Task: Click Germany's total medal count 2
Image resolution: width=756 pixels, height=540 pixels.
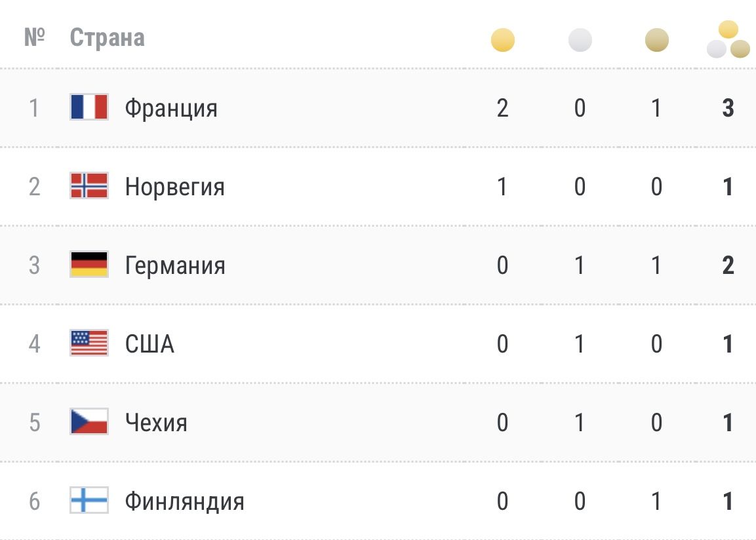Action: point(728,265)
